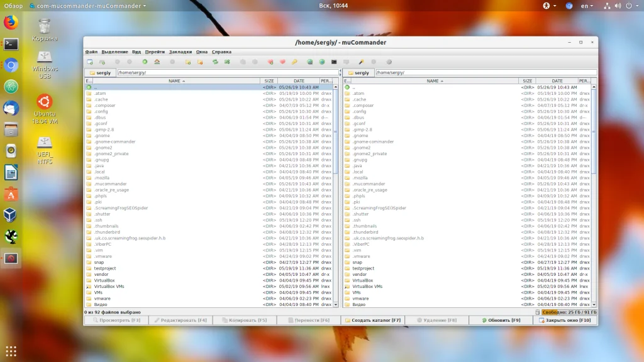
Task: Open right panel's sergiy drive dropdown
Action: pyautogui.click(x=358, y=72)
